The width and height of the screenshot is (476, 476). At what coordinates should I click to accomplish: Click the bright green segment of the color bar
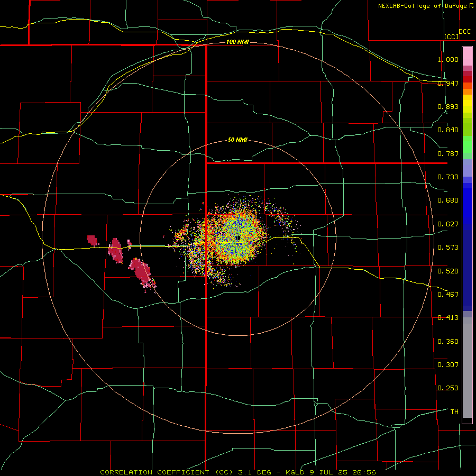click(467, 144)
